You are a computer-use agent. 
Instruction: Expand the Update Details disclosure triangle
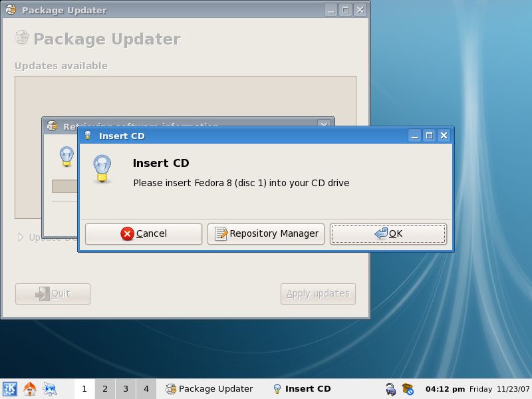[21, 237]
